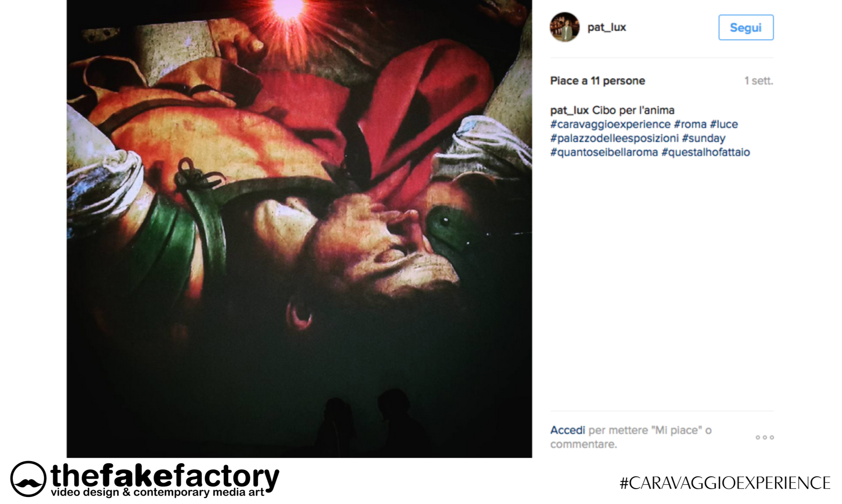
Task: Click the 1 sett. timestamp
Action: click(758, 81)
